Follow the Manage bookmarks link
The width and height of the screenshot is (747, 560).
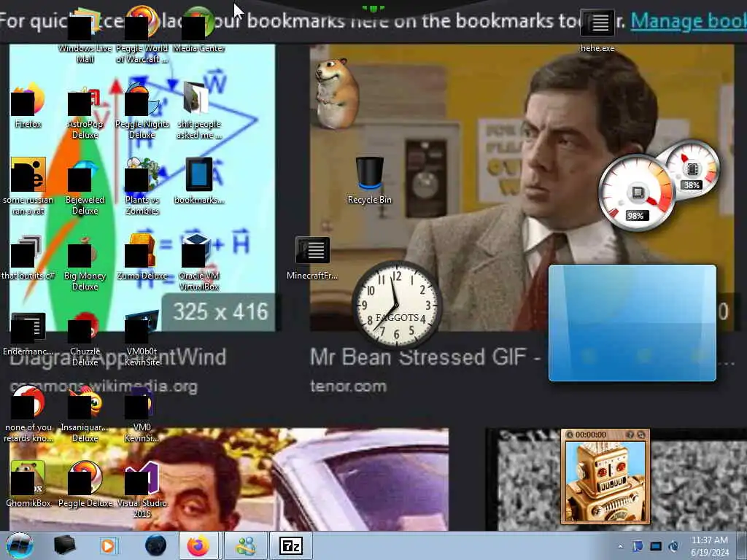[x=689, y=21]
